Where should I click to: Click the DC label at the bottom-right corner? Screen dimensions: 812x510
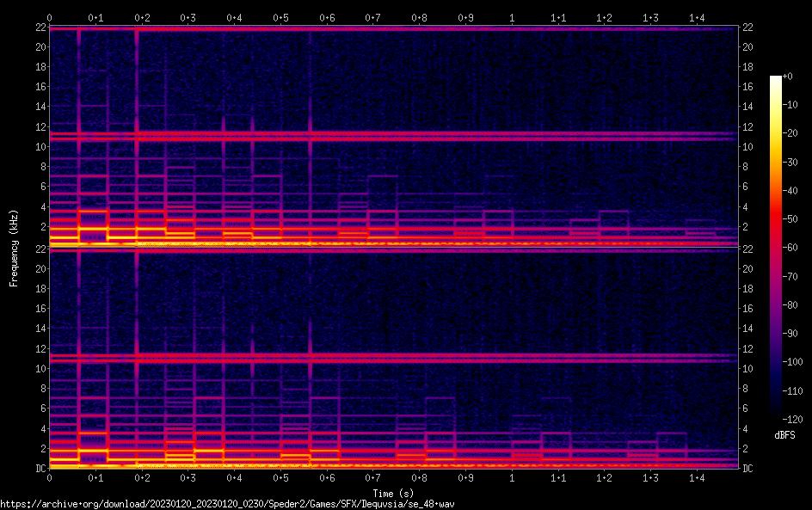pyautogui.click(x=748, y=468)
